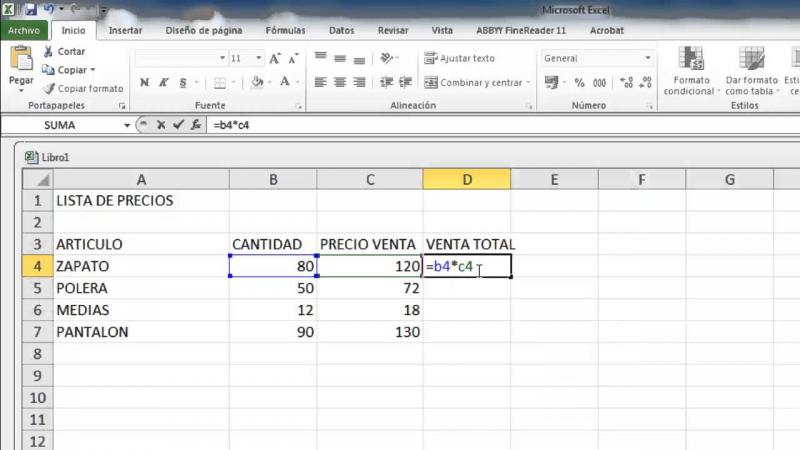
Task: Click the Cortar scissors icon
Action: pyautogui.click(x=48, y=51)
